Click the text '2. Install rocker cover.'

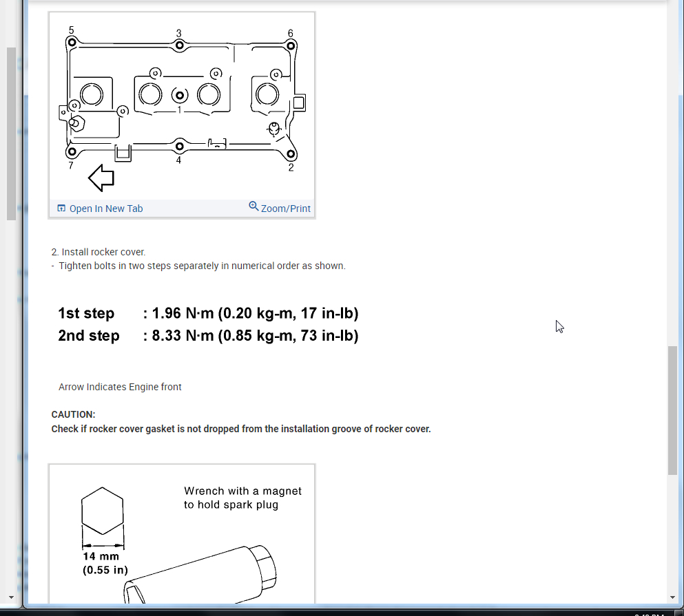coord(99,252)
